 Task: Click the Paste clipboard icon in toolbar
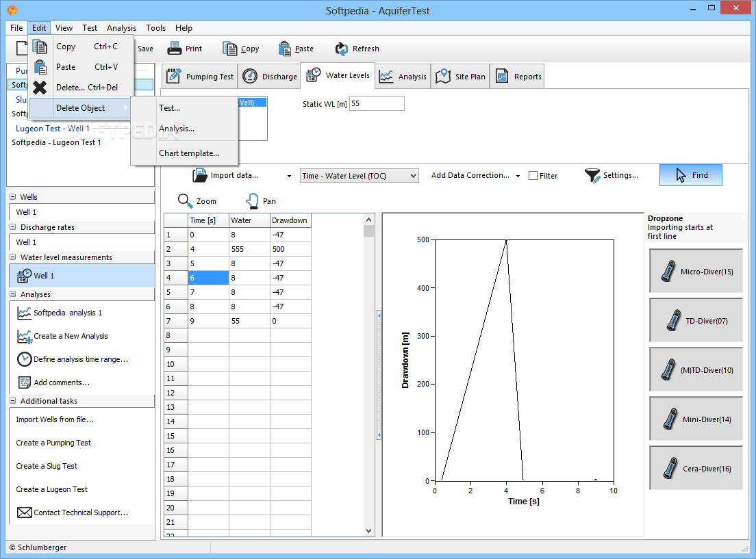coord(285,49)
